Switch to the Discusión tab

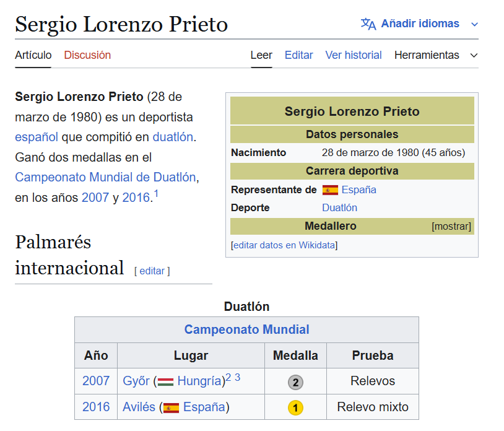(87, 55)
